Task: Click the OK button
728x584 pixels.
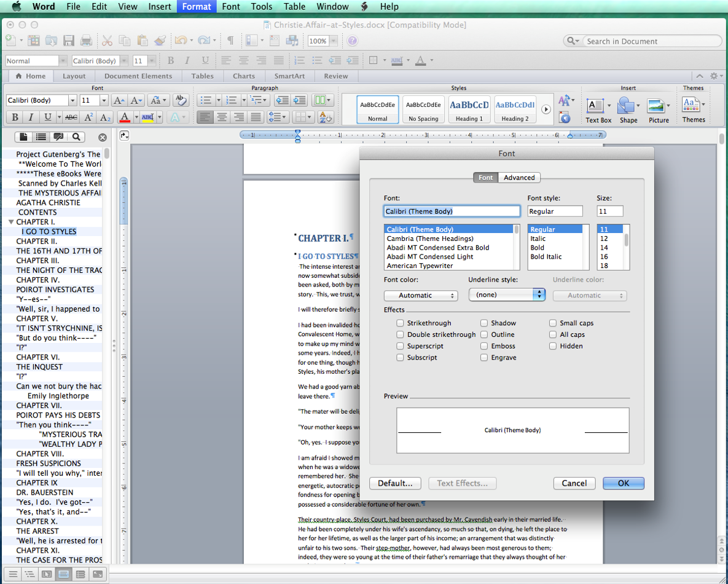Action: click(x=623, y=483)
